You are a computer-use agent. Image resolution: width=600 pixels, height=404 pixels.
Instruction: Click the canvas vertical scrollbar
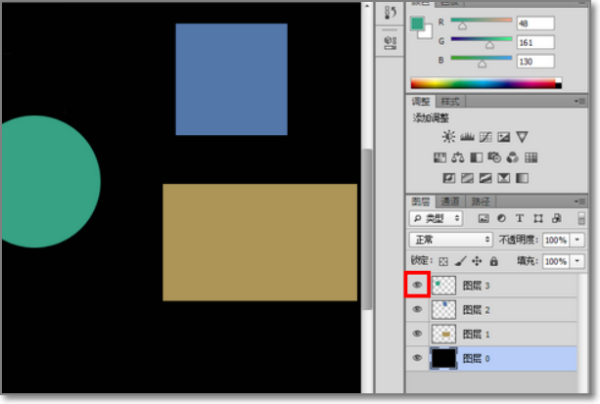(367, 230)
